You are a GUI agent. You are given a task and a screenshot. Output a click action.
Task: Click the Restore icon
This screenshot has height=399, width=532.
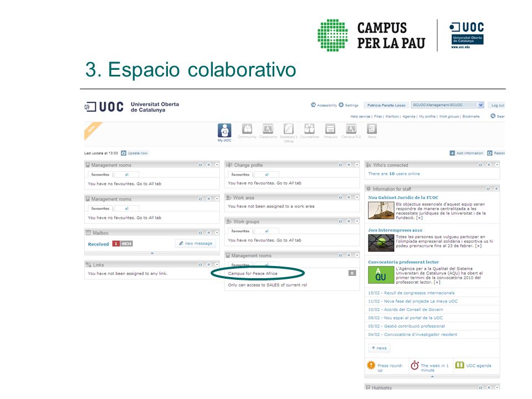(x=489, y=153)
